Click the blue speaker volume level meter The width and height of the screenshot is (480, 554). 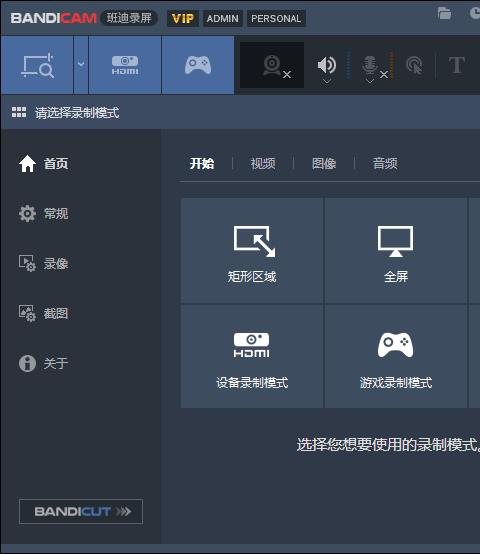[x=348, y=65]
